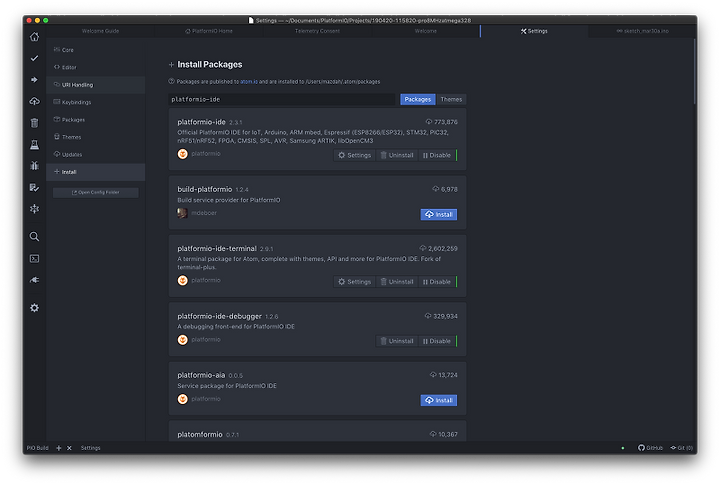Uninstall the platformio-ide package

coord(397,156)
